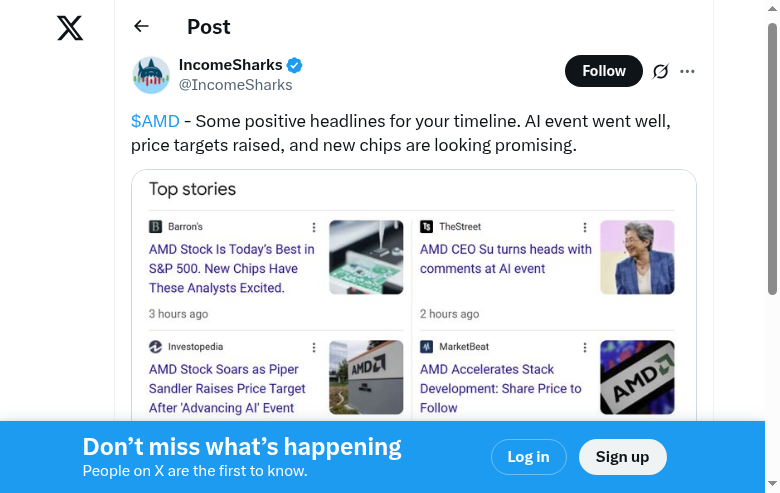Click the blue verified badge

pos(295,65)
